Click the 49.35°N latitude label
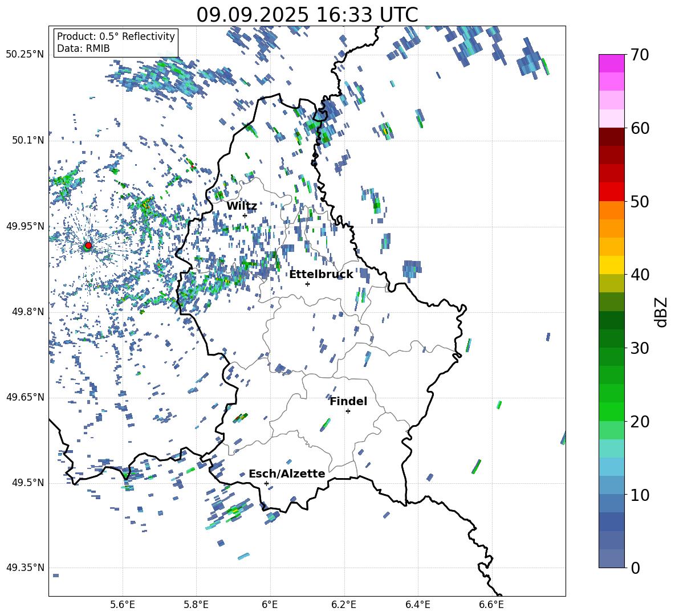 (x=25, y=568)
